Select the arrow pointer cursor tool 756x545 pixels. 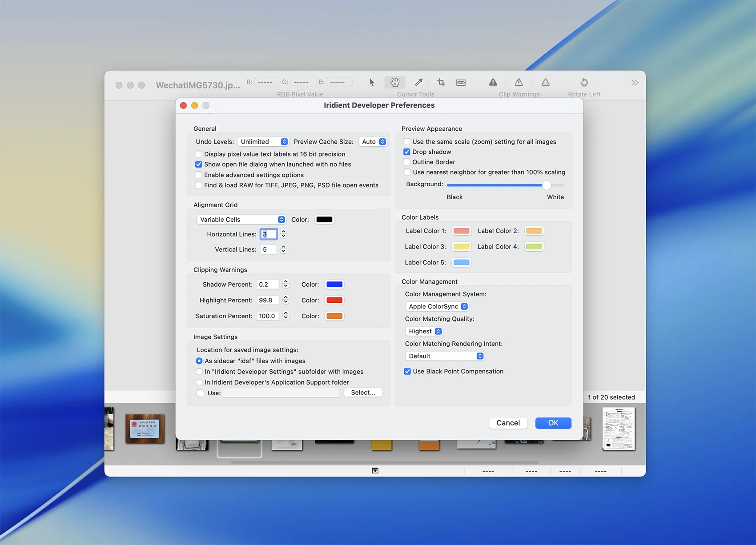[x=372, y=82]
